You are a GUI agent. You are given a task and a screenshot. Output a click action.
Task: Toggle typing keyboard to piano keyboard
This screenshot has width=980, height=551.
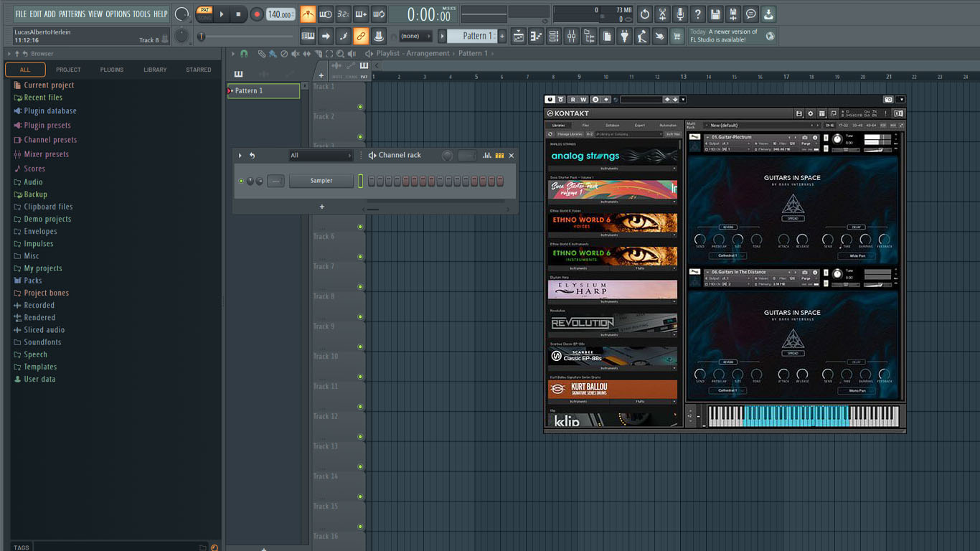click(x=308, y=36)
